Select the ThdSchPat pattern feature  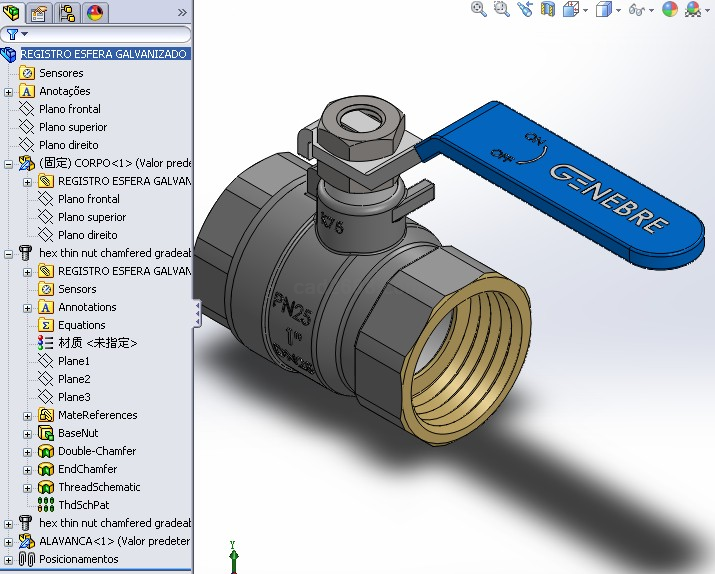pyautogui.click(x=83, y=505)
